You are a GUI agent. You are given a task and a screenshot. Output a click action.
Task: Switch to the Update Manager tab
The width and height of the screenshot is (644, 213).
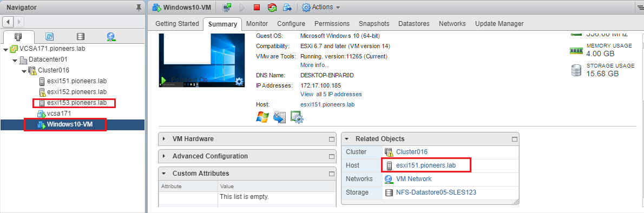[500, 24]
